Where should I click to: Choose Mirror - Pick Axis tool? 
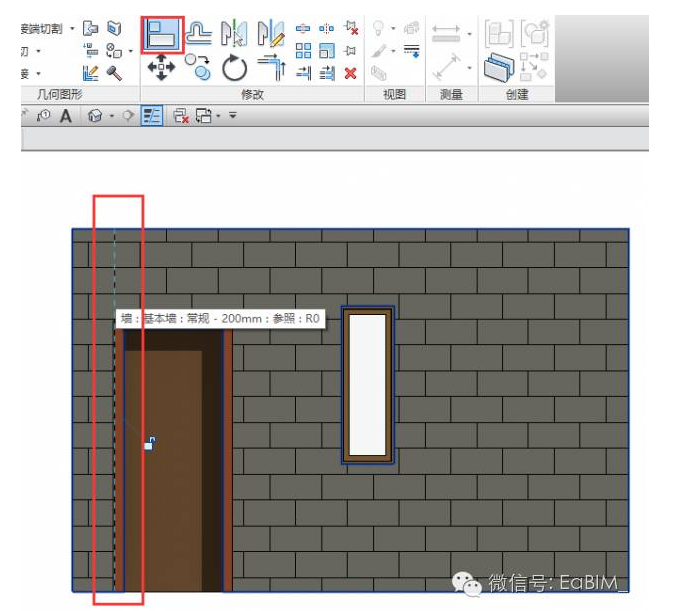pyautogui.click(x=234, y=34)
